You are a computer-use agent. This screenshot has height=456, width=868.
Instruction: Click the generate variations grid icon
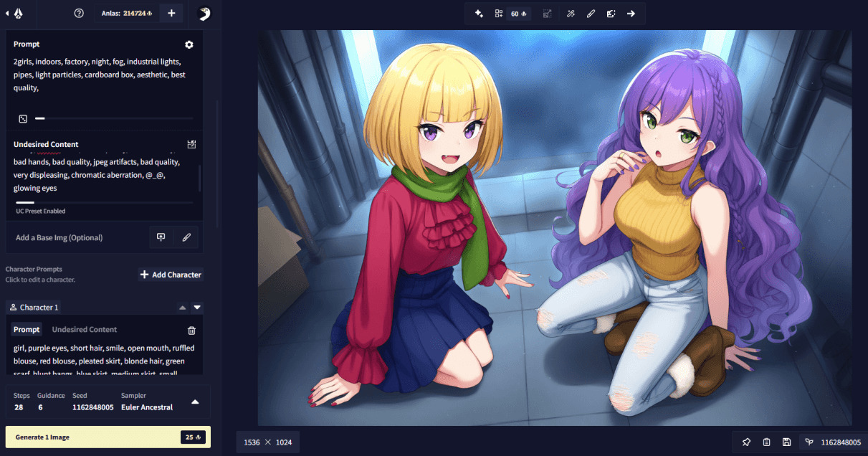[x=499, y=14]
